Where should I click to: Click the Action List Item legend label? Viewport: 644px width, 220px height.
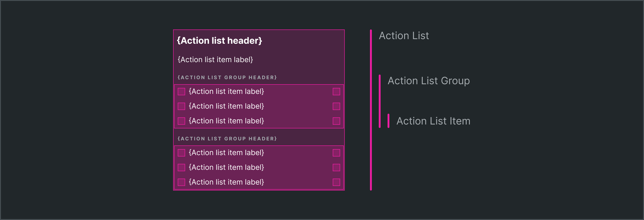433,121
